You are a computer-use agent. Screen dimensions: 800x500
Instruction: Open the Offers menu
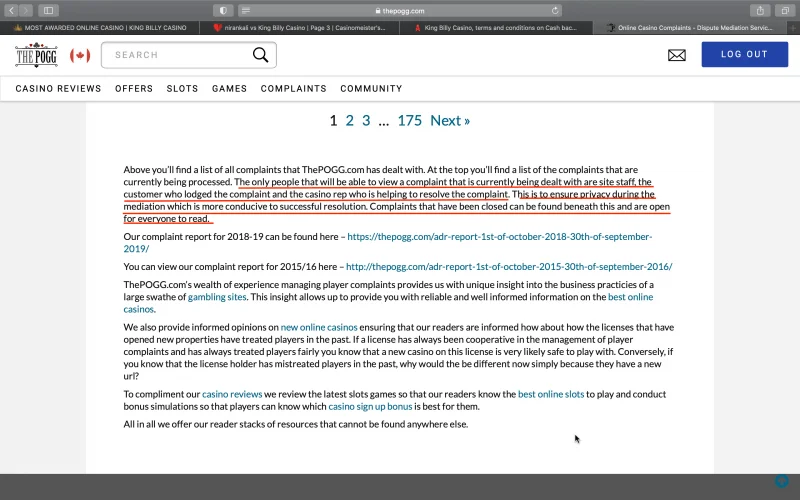point(134,89)
